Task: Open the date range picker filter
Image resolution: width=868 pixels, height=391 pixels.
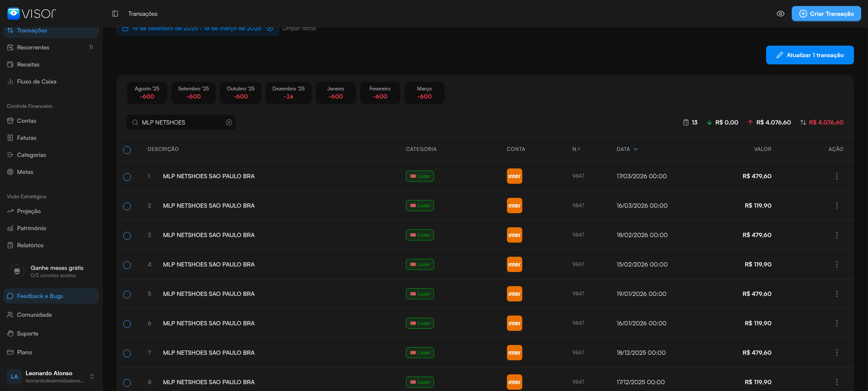Action: coord(196,29)
